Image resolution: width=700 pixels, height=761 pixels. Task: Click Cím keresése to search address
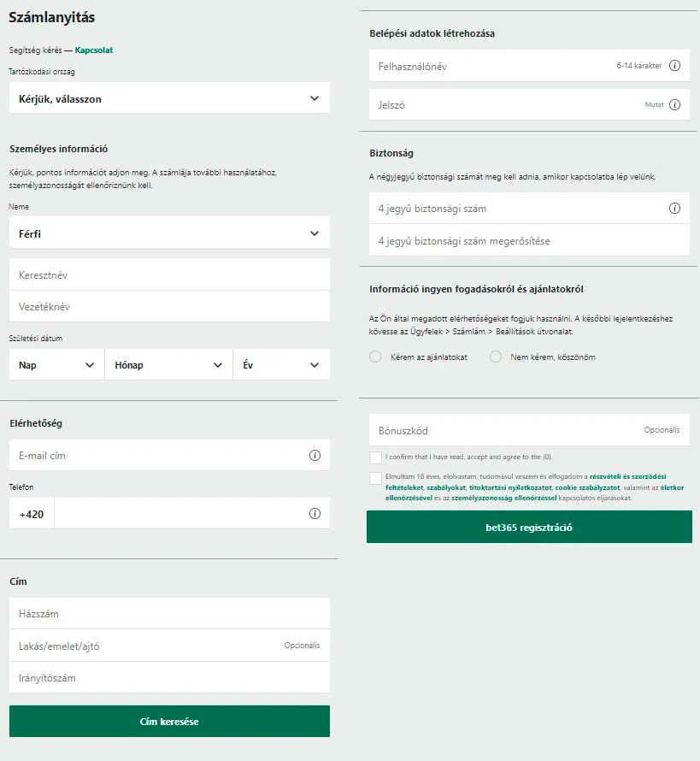point(168,721)
